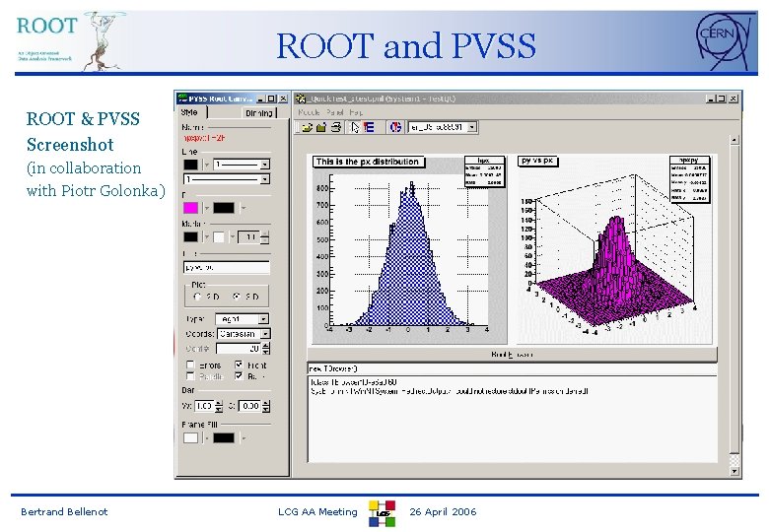Toggle the Back checkbox below Front
The width and height of the screenshot is (769, 532).
click(x=239, y=376)
